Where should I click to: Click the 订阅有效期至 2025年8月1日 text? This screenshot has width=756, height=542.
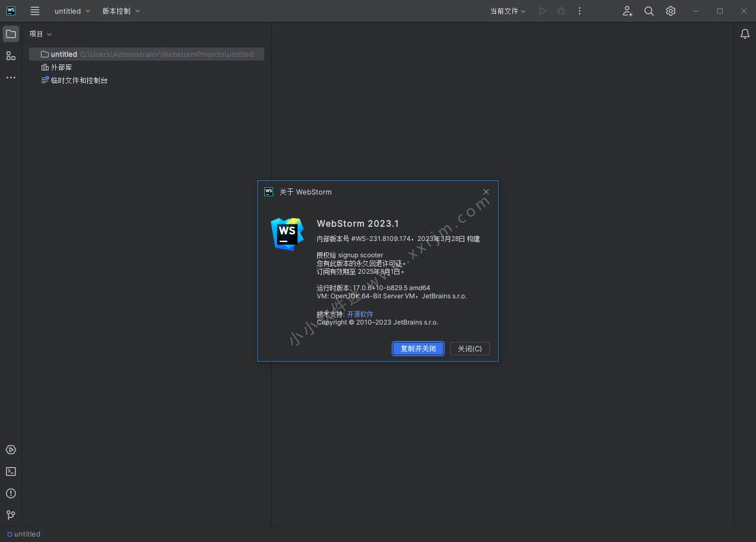coord(361,272)
